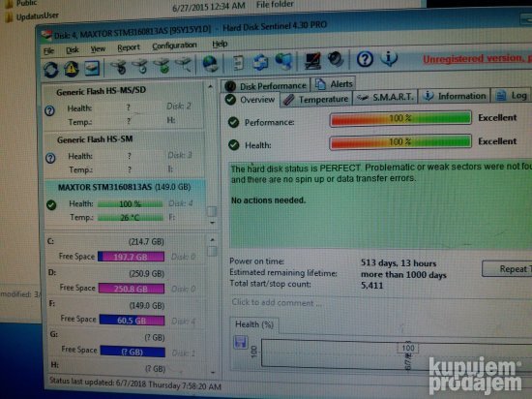This screenshot has width=532, height=399.
Task: Open the Configuration menu
Action: [x=174, y=46]
